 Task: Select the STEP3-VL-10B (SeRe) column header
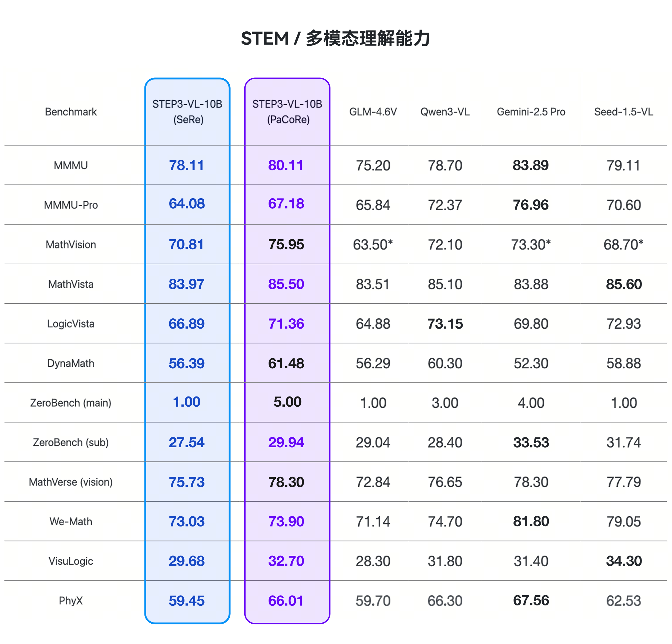[x=187, y=112]
